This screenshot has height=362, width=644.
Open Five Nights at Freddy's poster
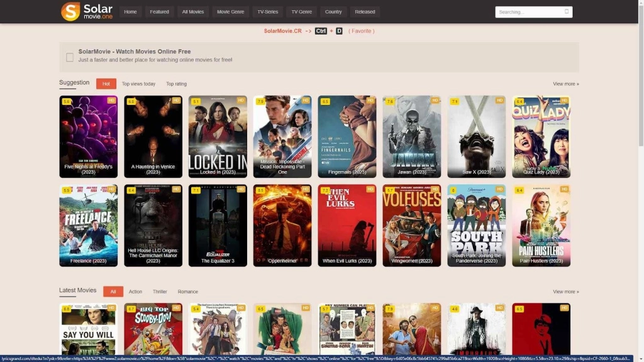coord(88,136)
